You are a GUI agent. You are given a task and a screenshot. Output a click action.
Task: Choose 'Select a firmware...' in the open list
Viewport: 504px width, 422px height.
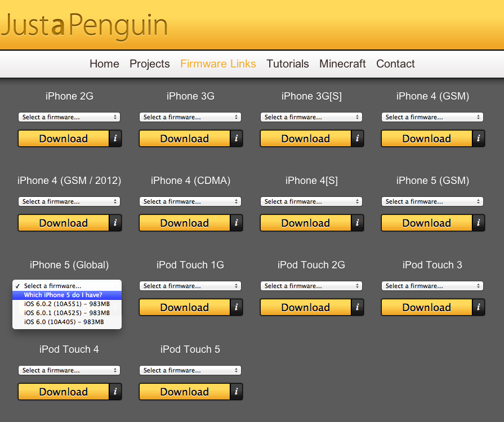[67, 286]
